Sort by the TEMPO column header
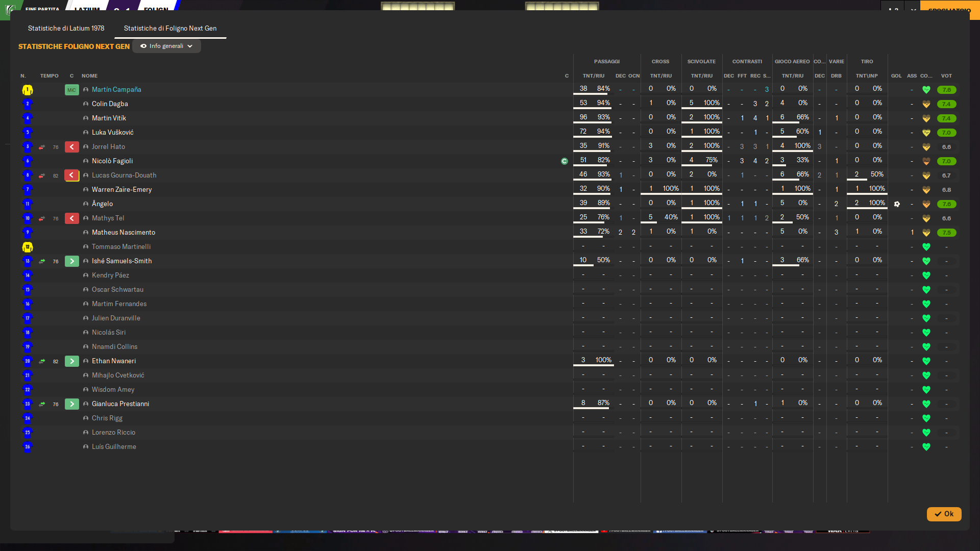This screenshot has width=980, height=551. point(50,76)
